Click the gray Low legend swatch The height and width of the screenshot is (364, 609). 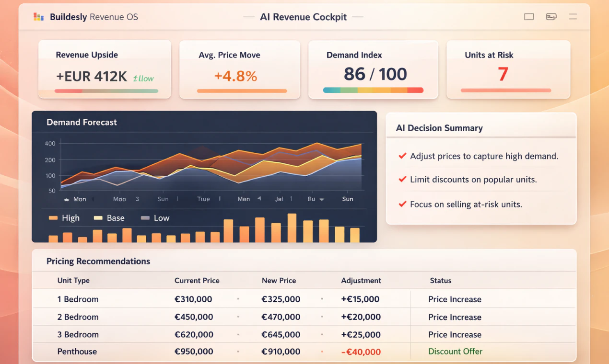[x=145, y=218]
